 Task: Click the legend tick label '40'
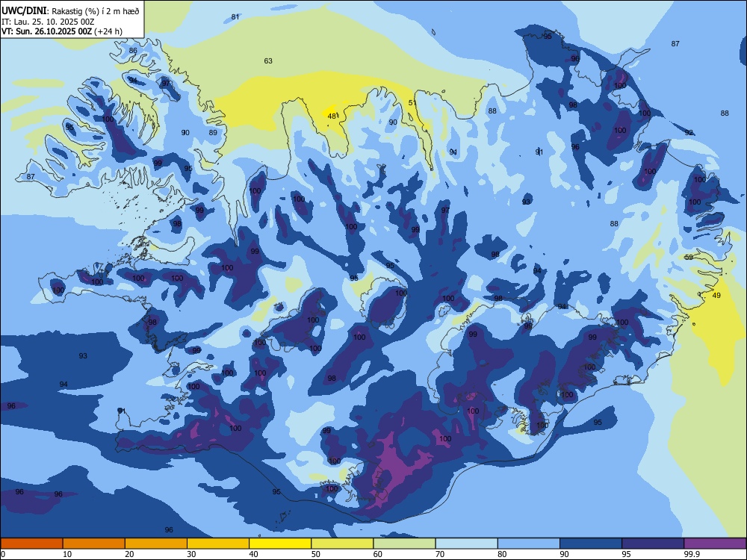(254, 554)
